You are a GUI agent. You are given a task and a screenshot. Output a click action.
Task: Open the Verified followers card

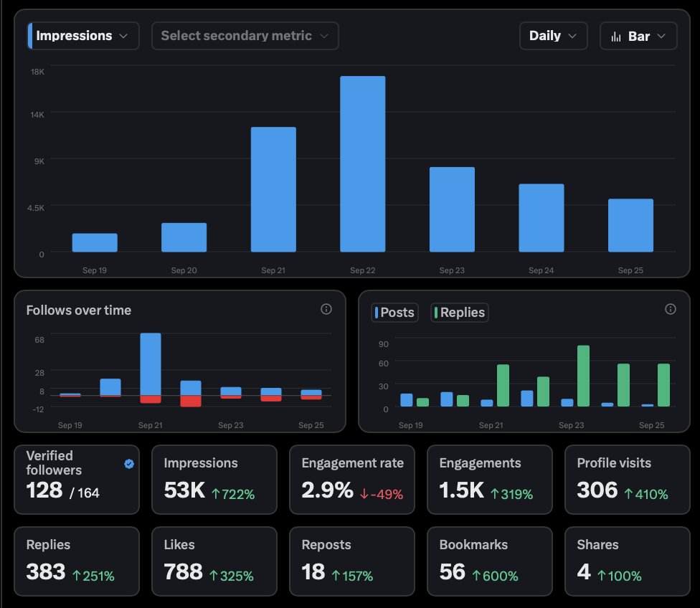pos(77,480)
